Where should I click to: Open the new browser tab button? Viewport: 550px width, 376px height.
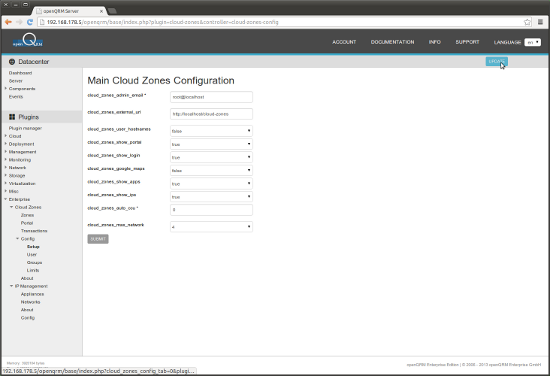112,11
